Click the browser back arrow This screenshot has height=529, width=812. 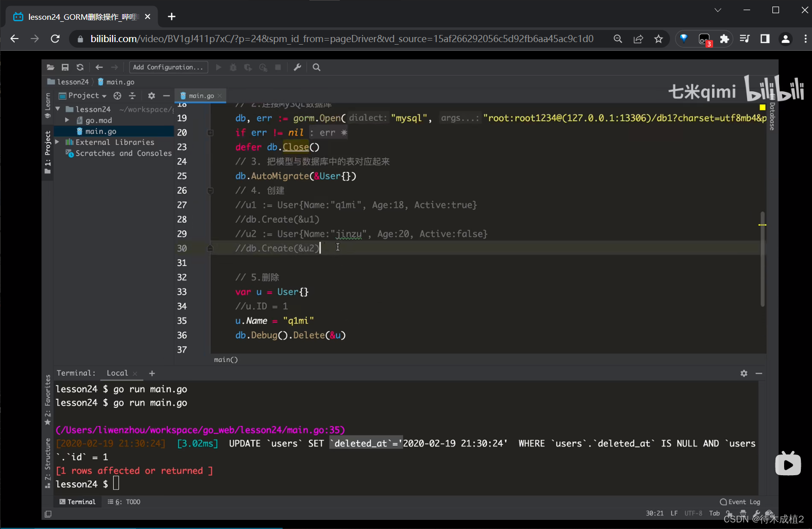pos(14,39)
